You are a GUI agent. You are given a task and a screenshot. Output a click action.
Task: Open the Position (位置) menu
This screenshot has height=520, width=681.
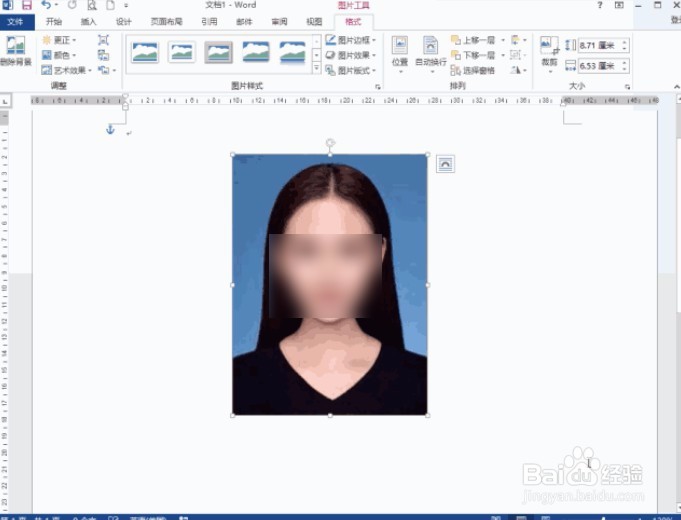click(x=400, y=54)
